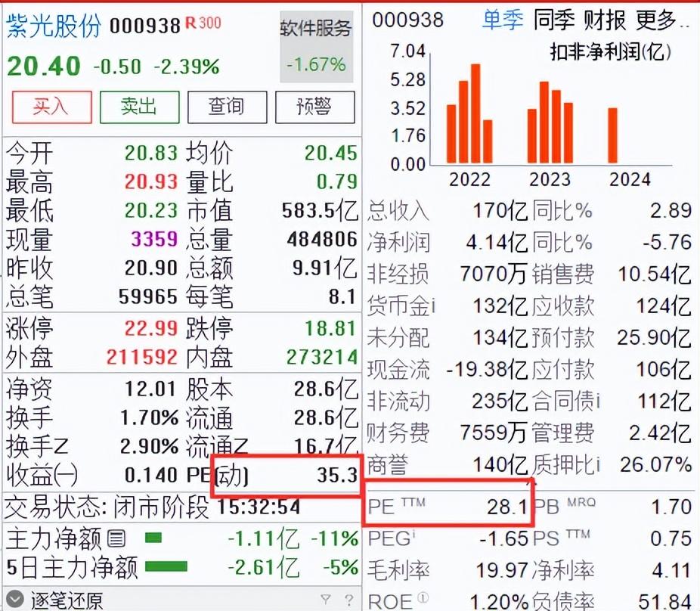Click the 质押比 value 26.07%
The width and height of the screenshot is (700, 611).
pyautogui.click(x=656, y=465)
